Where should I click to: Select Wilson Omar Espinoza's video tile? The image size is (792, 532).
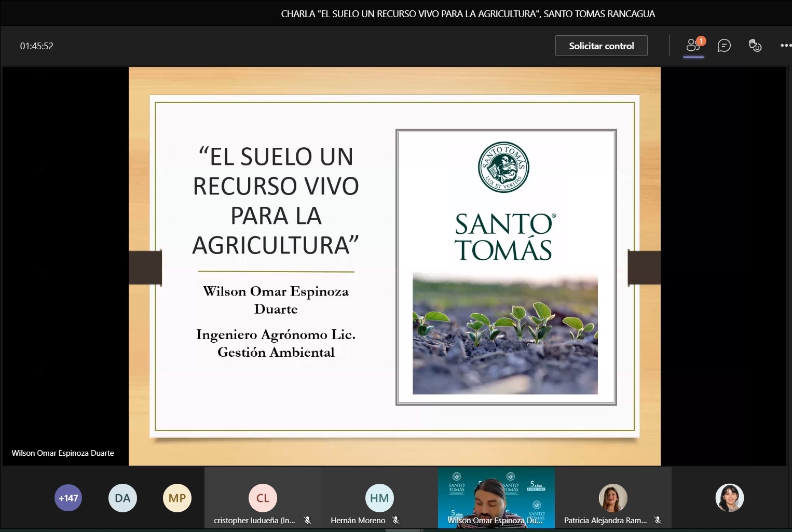(x=496, y=498)
